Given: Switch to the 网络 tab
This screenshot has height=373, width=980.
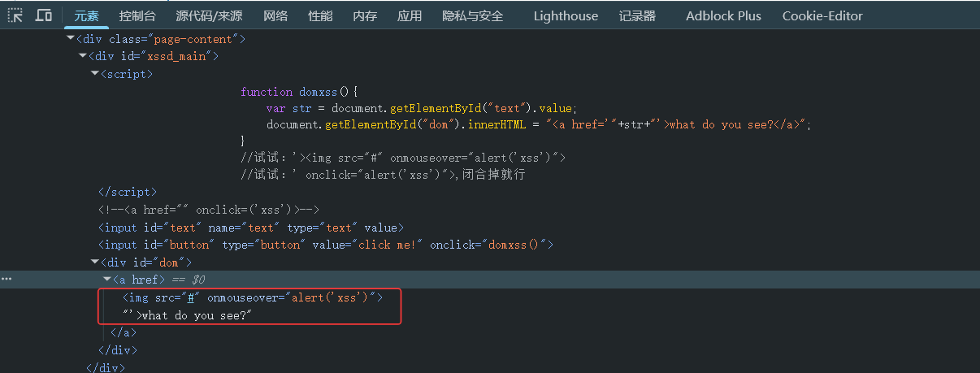Looking at the screenshot, I should (275, 15).
